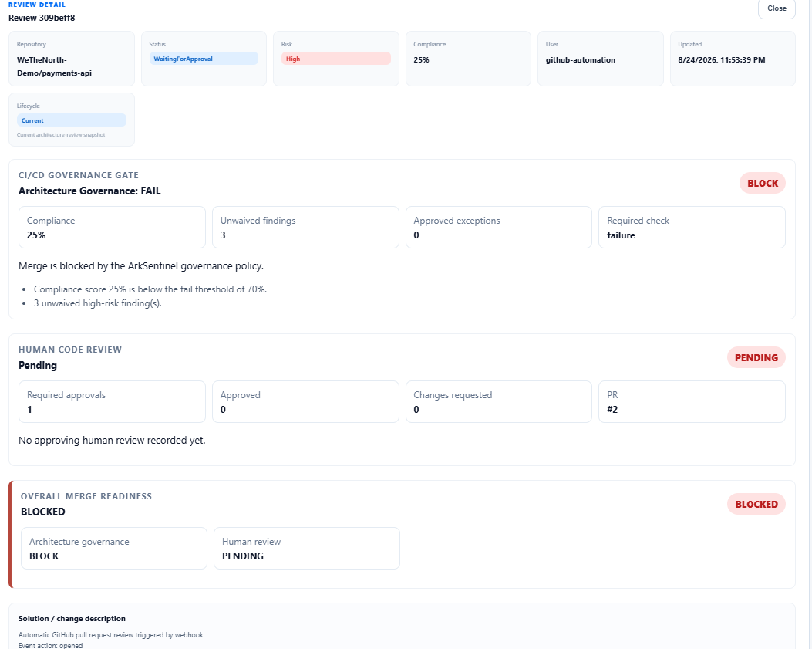Screen dimensions: 812x649
Task: Click the governance gate Compliance 25% card
Action: pyautogui.click(x=112, y=228)
